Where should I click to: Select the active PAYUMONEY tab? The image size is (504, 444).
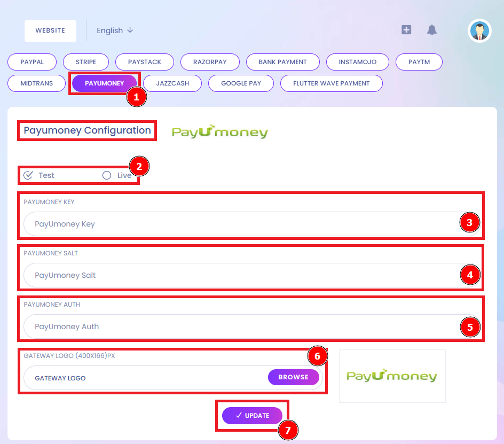pyautogui.click(x=105, y=83)
